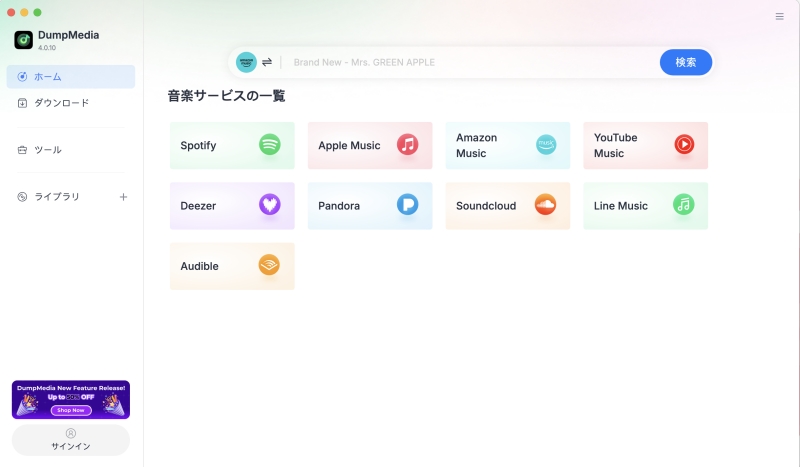Click the 音楽サービスの一覧 heading

point(226,96)
